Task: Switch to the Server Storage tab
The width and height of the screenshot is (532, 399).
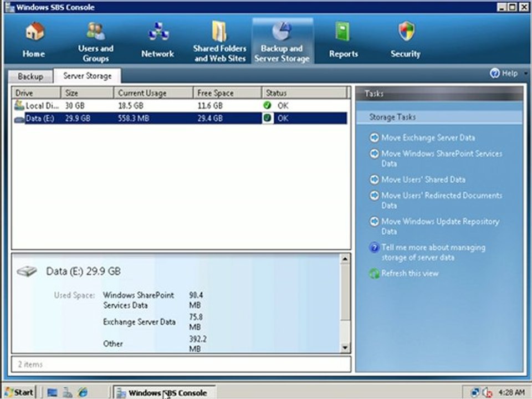Action: 87,76
